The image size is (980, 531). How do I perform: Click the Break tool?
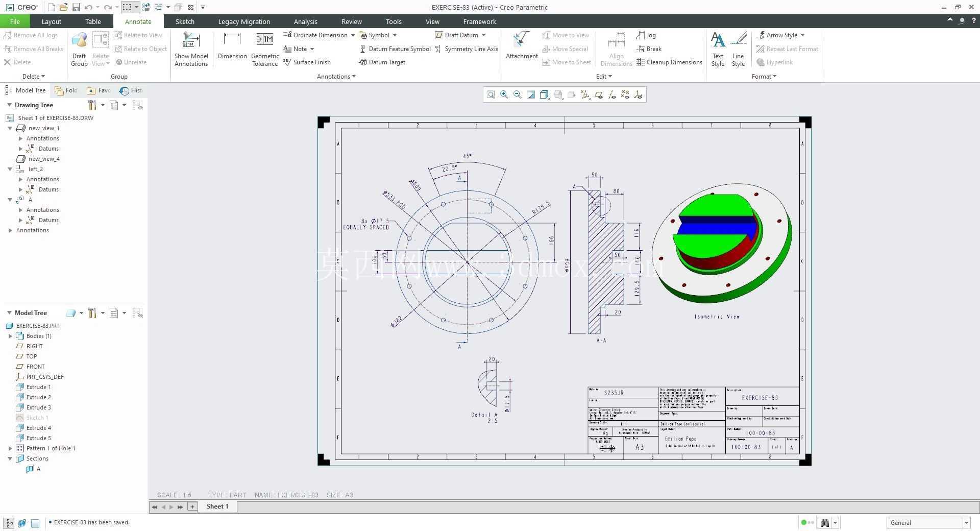(x=649, y=49)
